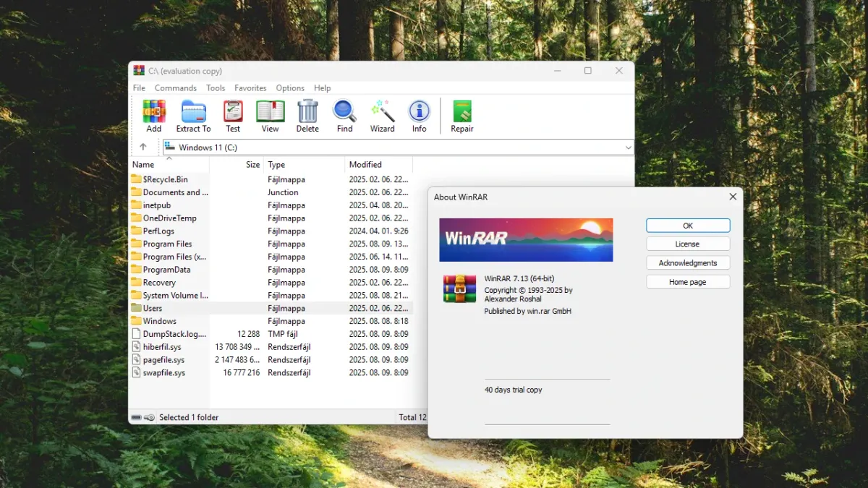Click the Delete trash bin icon
868x488 pixels.
307,116
